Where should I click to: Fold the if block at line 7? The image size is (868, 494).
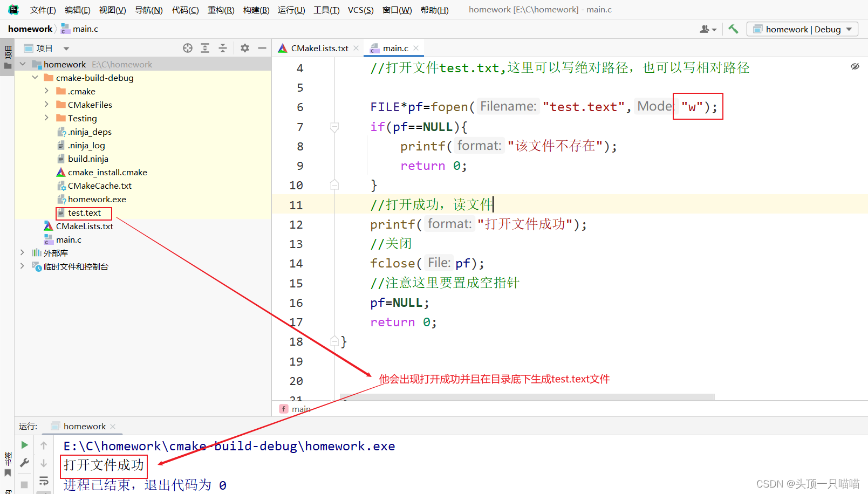pos(334,127)
